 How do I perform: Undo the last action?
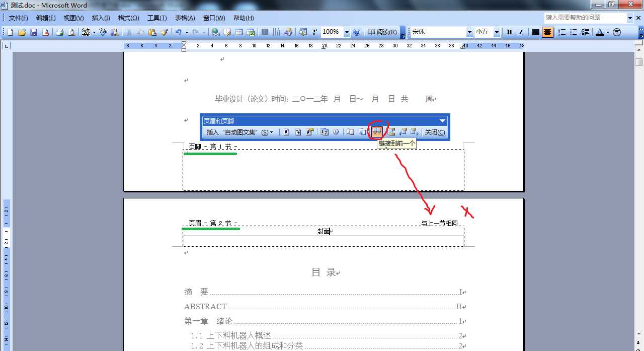[178, 32]
